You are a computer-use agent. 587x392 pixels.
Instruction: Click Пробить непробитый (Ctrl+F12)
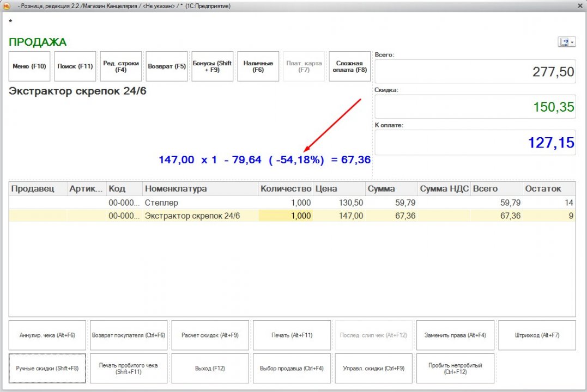[x=455, y=369]
